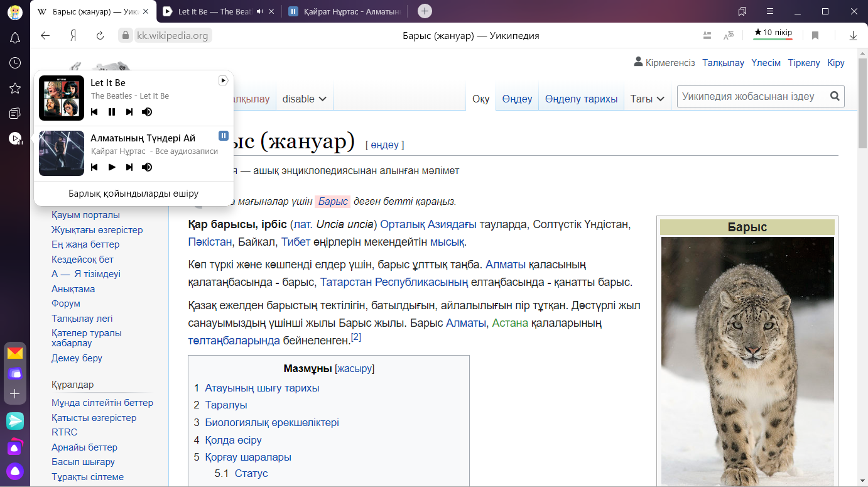This screenshot has height=487, width=868.
Task: Open collections icon in sidebar
Action: [x=15, y=113]
